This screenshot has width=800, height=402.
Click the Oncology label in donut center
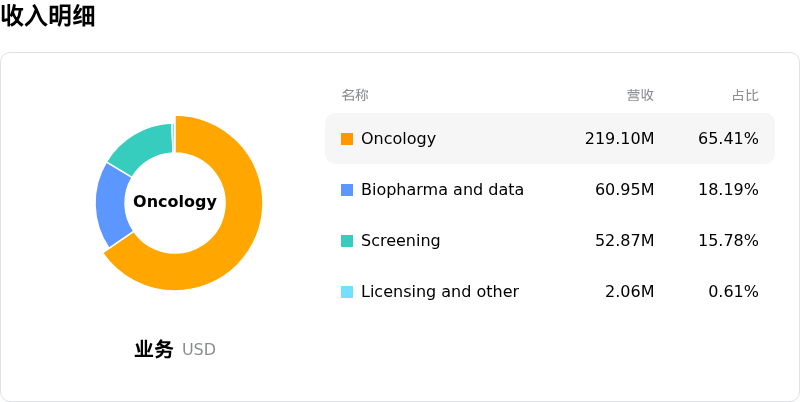click(x=175, y=202)
